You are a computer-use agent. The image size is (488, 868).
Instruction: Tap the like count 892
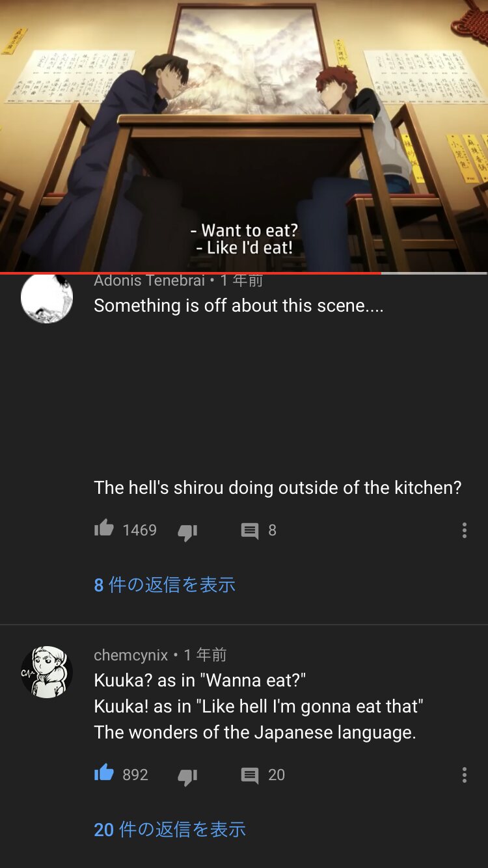pos(135,775)
